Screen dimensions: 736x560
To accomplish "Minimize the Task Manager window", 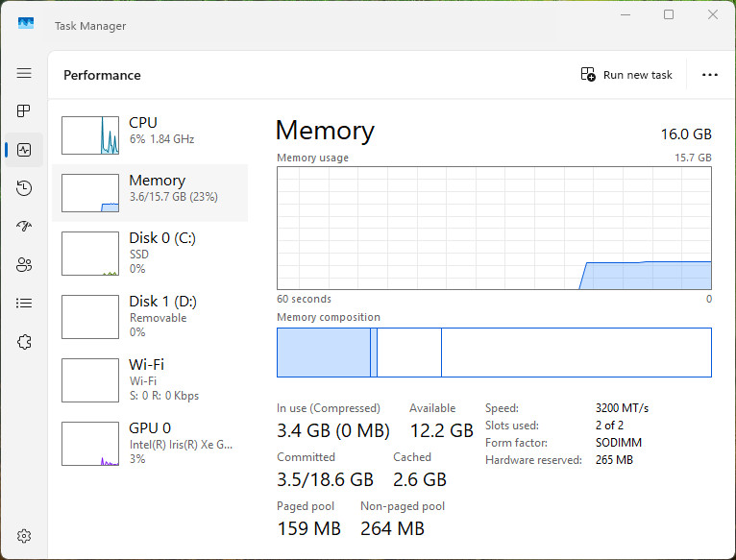I will 626,14.
